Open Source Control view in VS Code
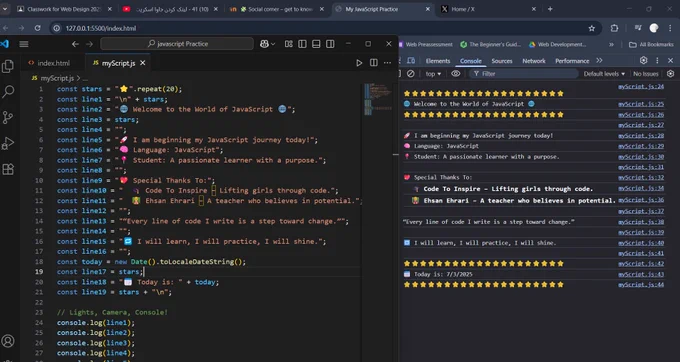Image resolution: width=680 pixels, height=362 pixels. pos(8,117)
